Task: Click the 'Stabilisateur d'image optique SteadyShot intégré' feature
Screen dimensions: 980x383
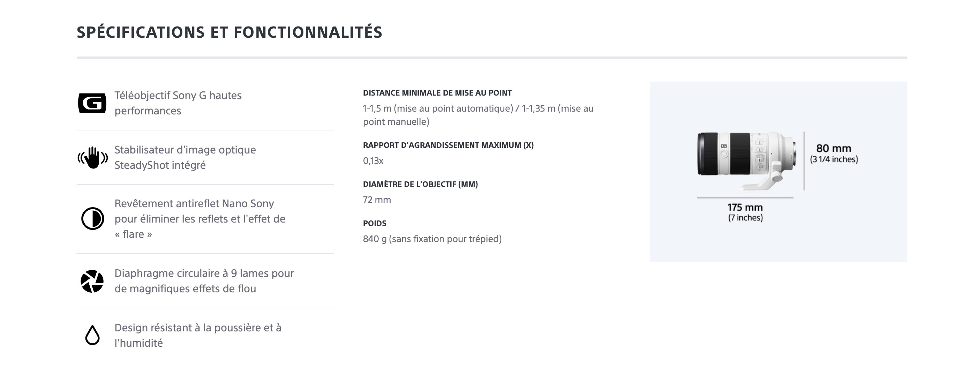Action: [x=185, y=157]
